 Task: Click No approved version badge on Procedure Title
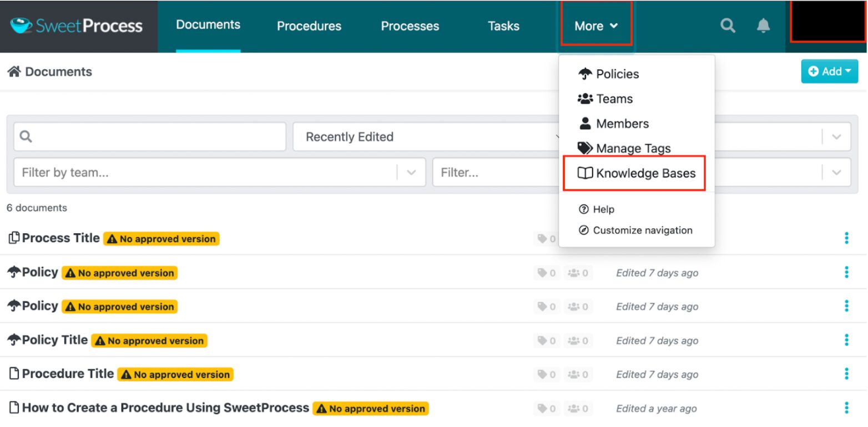[x=175, y=375]
